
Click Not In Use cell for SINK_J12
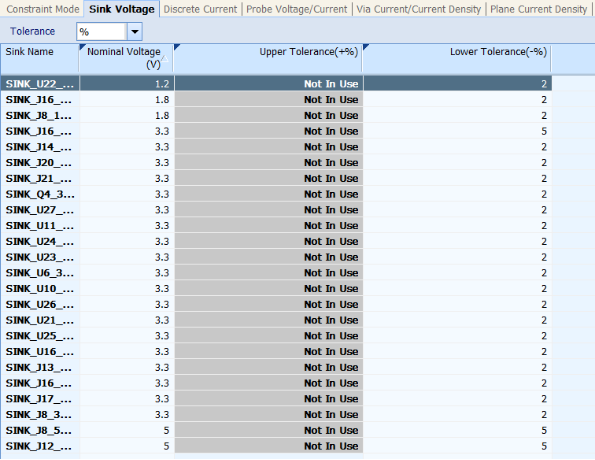(269, 446)
